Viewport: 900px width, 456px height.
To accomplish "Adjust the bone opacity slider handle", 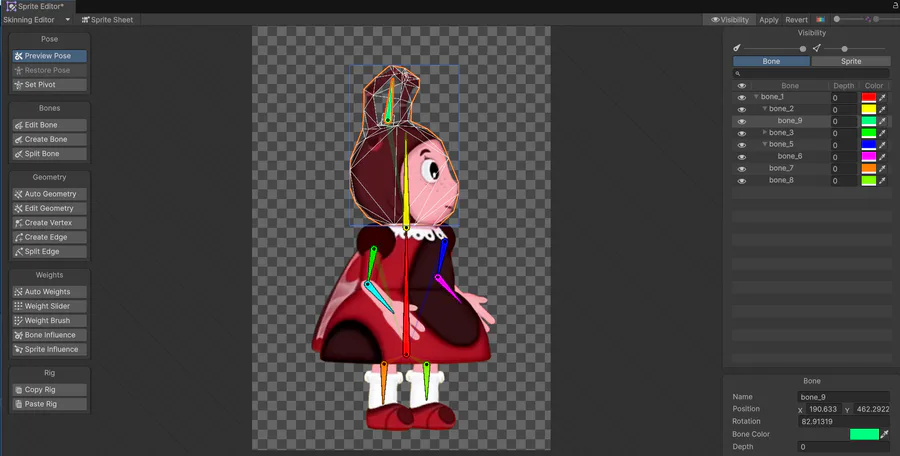I will point(802,49).
